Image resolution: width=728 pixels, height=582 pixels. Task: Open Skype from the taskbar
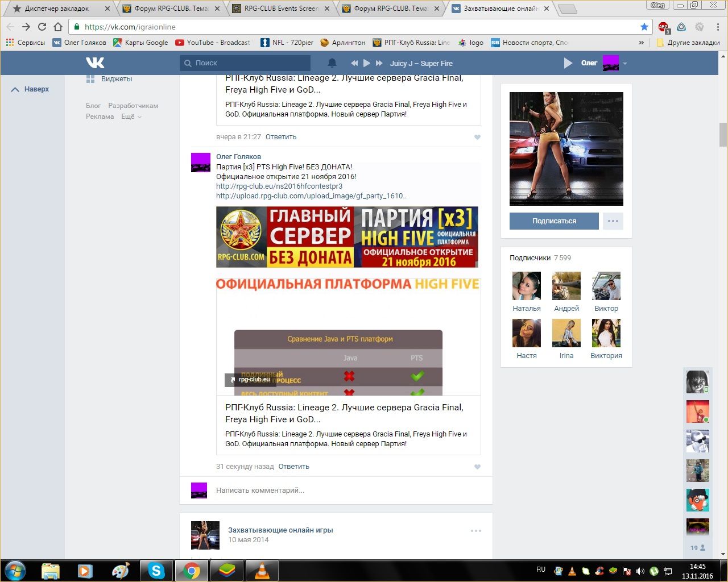pyautogui.click(x=156, y=571)
